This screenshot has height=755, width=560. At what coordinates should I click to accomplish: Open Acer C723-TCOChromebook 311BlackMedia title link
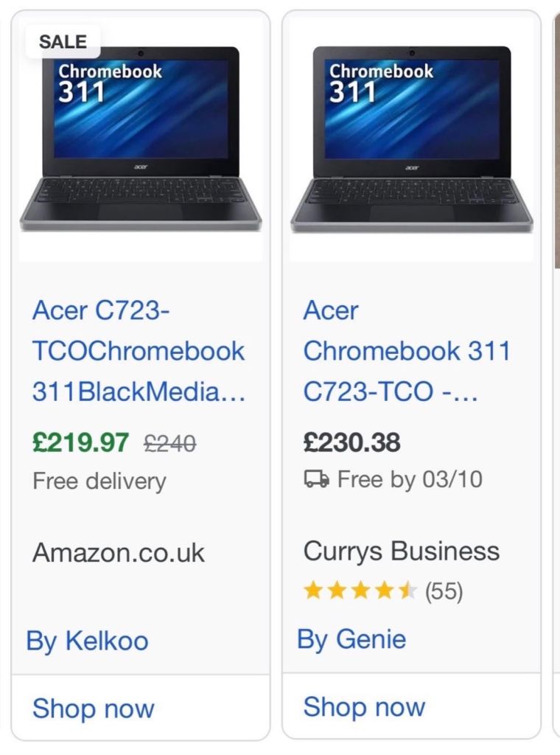click(x=139, y=351)
